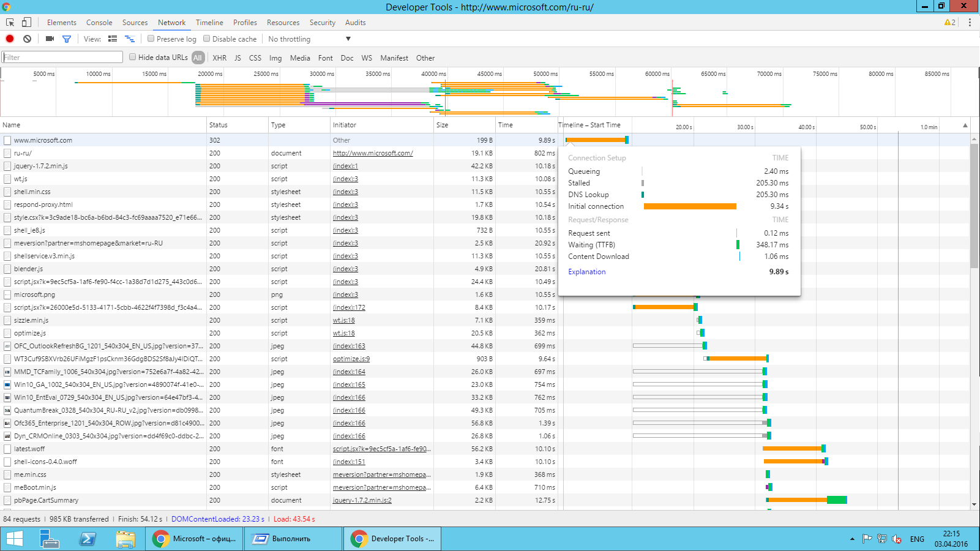Click the Timeline column sort arrow
980x551 pixels.
point(965,126)
